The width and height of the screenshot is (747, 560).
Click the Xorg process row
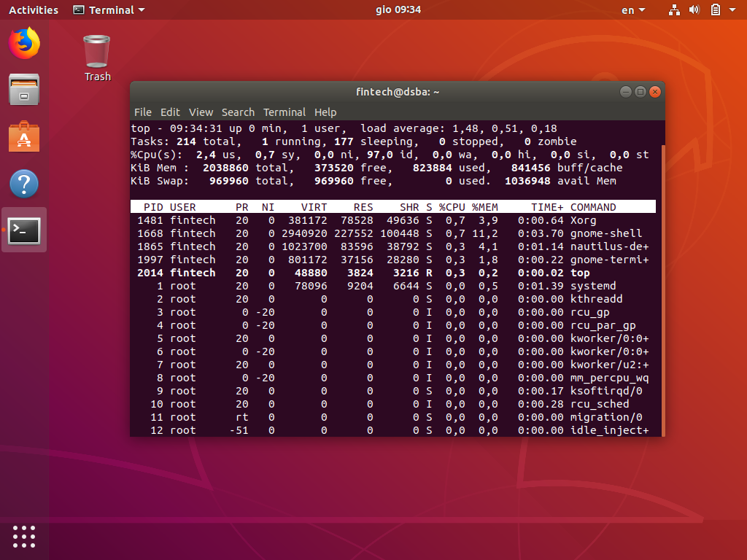[x=393, y=220]
